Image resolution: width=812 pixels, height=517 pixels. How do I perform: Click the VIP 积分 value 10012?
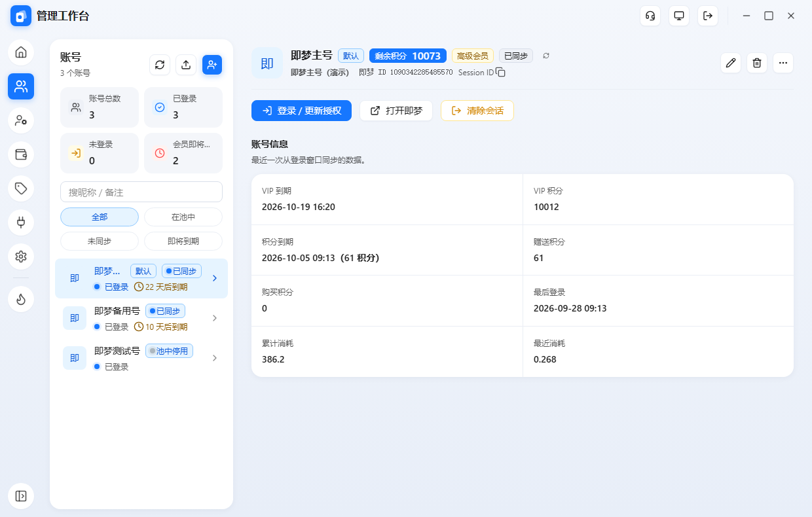click(x=546, y=207)
